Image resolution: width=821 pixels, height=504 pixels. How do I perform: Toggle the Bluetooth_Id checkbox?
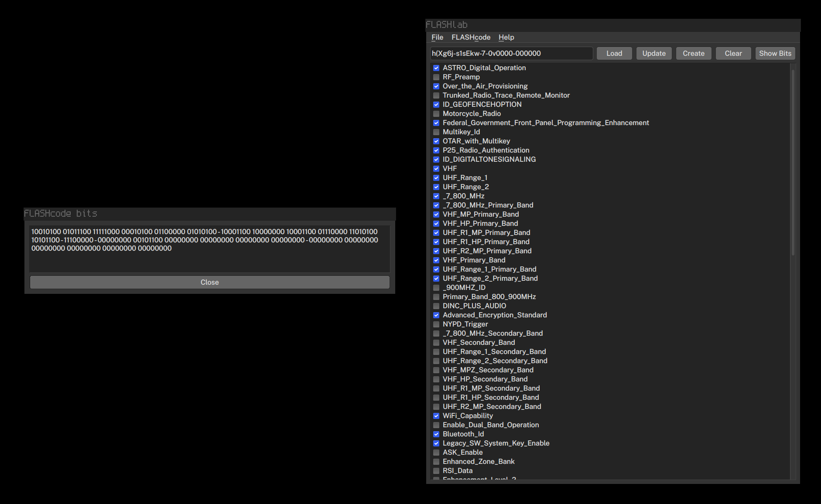pos(436,434)
